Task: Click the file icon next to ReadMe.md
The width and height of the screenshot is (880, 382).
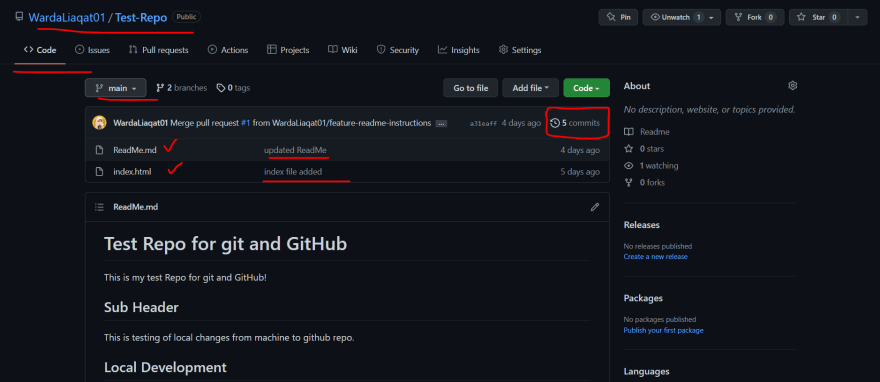Action: click(x=99, y=150)
